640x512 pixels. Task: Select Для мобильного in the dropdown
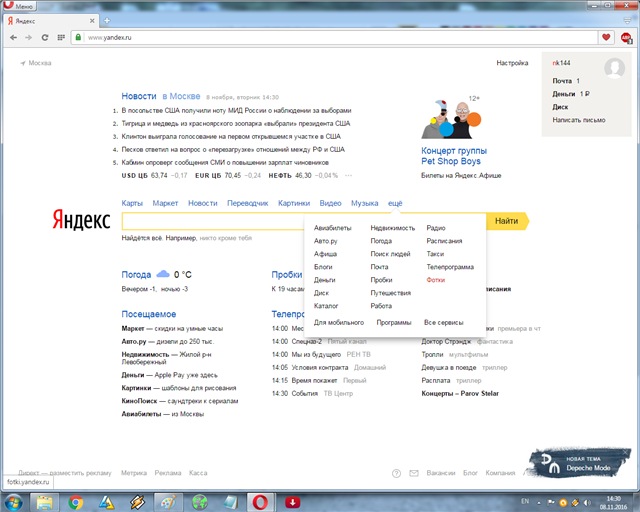tap(339, 323)
